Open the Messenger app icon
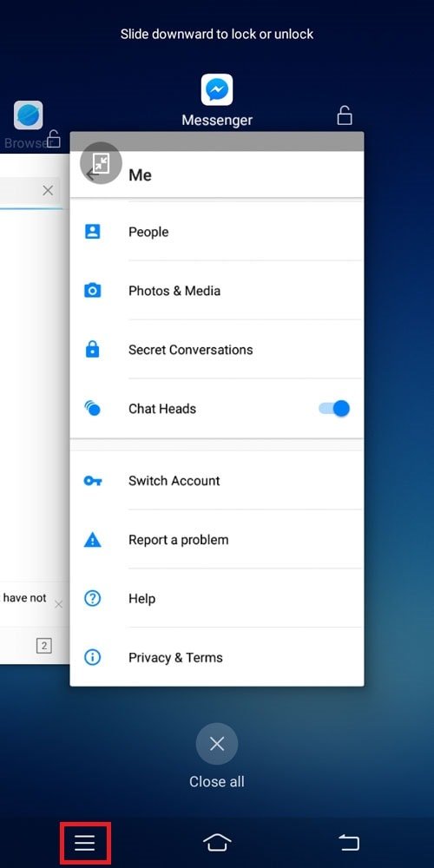This screenshot has height=868, width=434. 217,89
